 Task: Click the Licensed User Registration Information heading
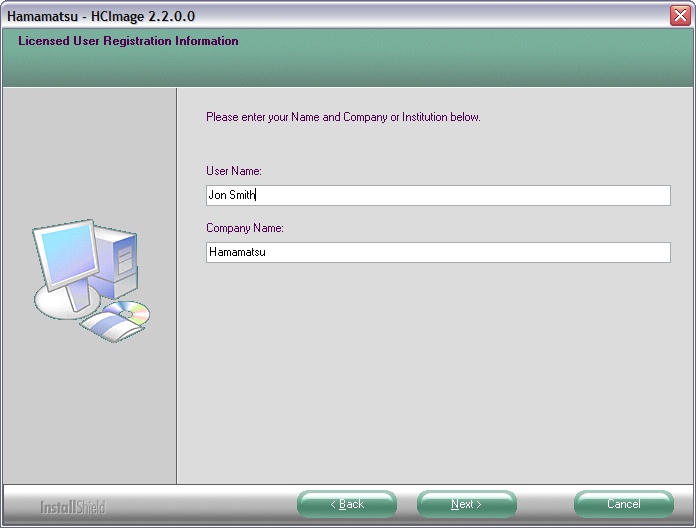click(128, 42)
